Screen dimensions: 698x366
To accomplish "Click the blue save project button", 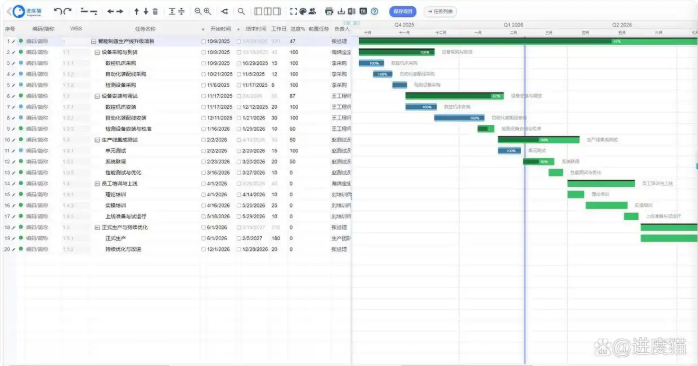I will pyautogui.click(x=403, y=11).
